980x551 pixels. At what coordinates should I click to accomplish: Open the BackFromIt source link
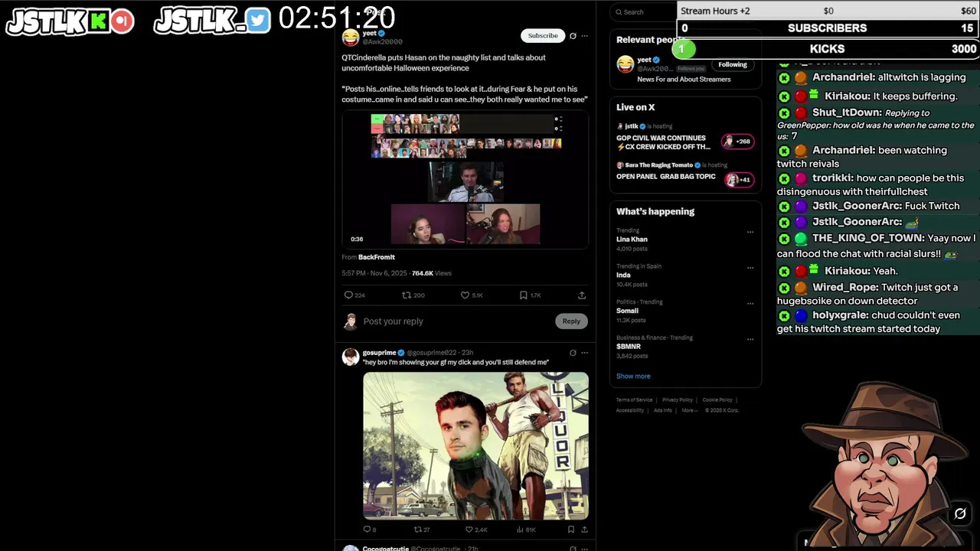tap(377, 257)
